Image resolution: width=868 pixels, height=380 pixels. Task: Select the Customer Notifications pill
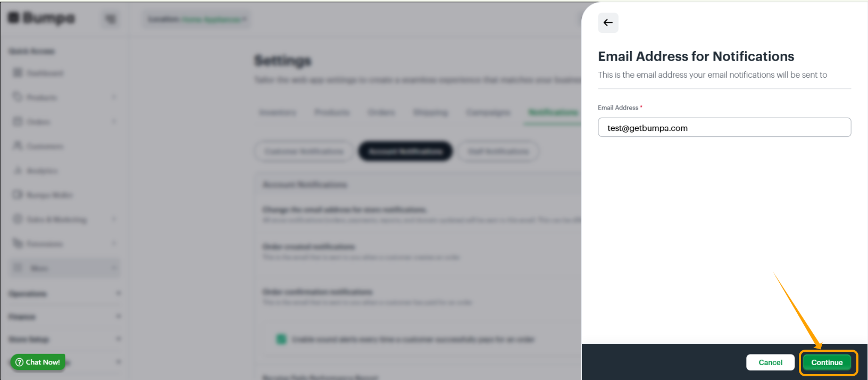302,151
